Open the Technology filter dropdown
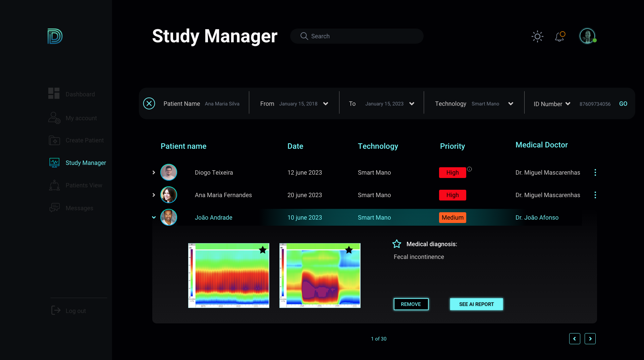The image size is (644, 360). coord(511,104)
